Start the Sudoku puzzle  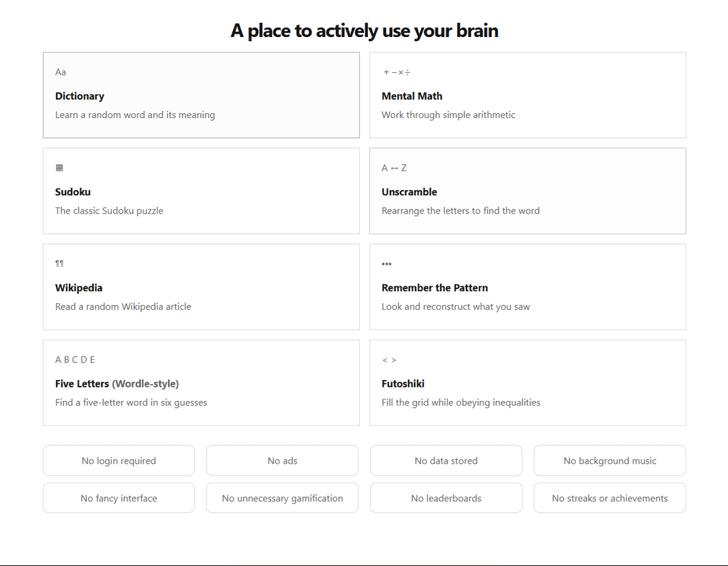(202, 191)
